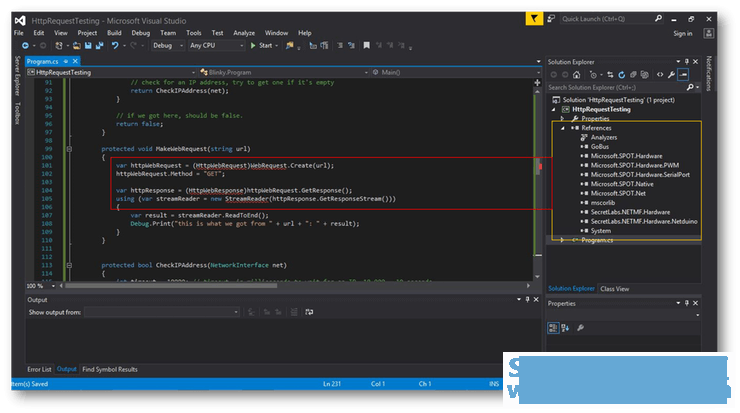Screen dimensions: 740x413
Task: Click the Sign in link
Action: tap(683, 34)
